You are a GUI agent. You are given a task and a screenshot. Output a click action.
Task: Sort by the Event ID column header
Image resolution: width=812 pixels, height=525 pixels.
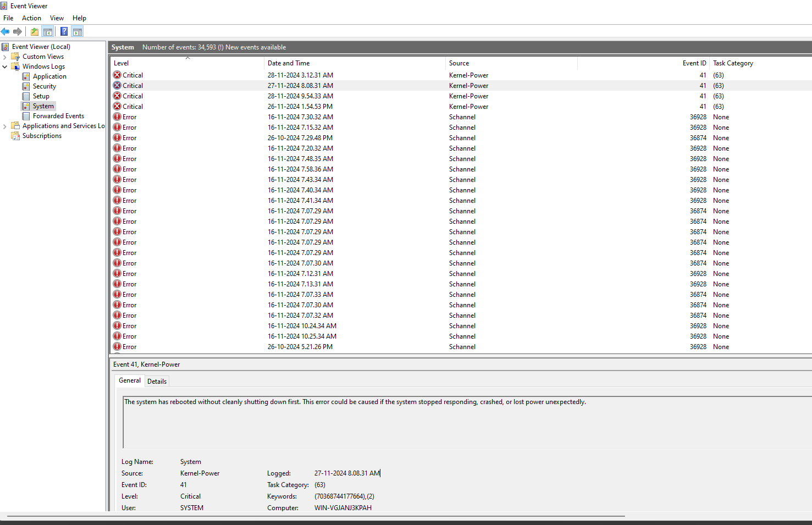pyautogui.click(x=693, y=63)
